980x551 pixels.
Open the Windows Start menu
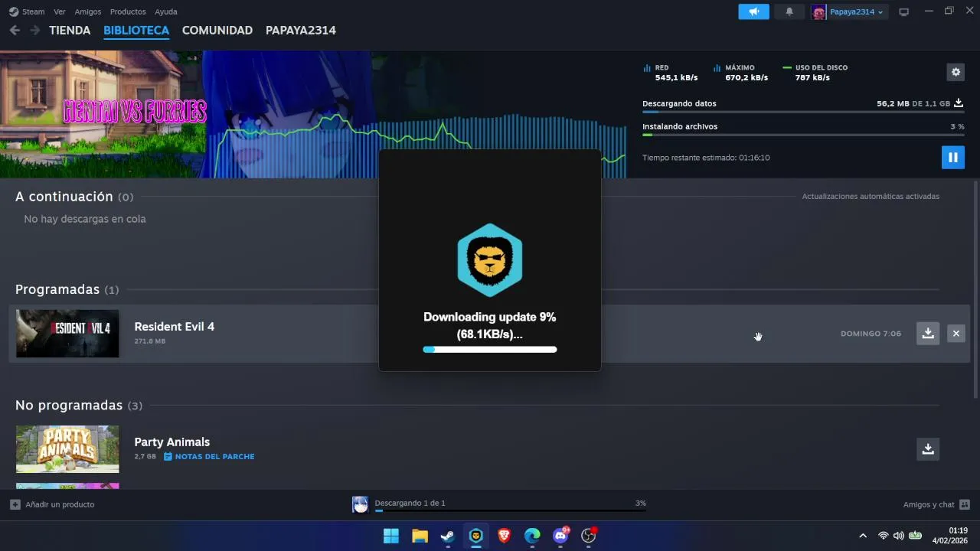tap(391, 536)
